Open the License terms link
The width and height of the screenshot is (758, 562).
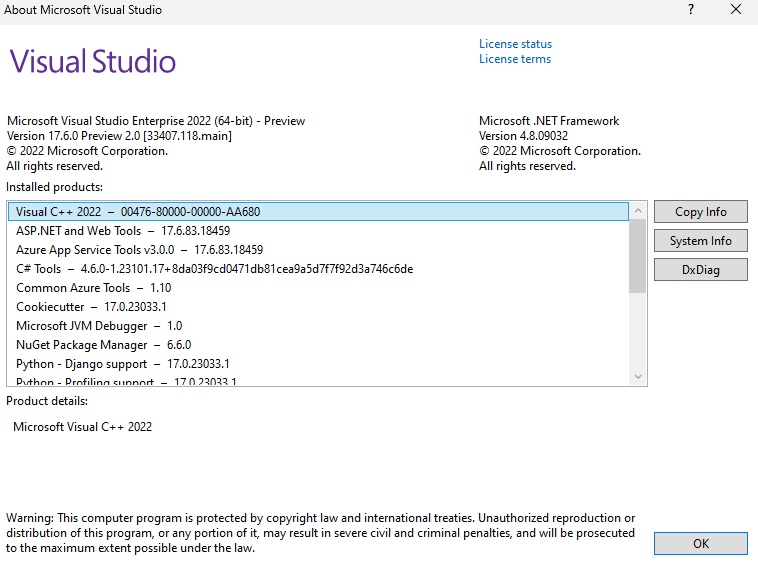pos(515,59)
